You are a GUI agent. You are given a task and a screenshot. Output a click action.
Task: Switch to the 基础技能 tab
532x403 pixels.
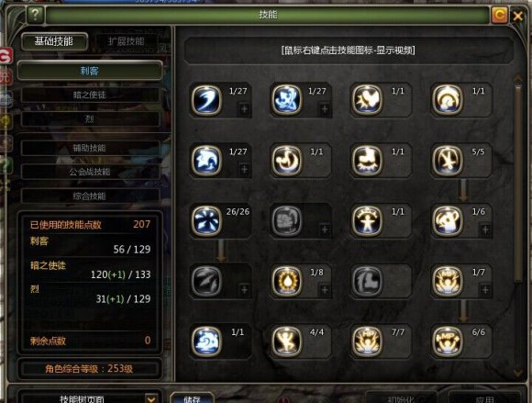54,41
